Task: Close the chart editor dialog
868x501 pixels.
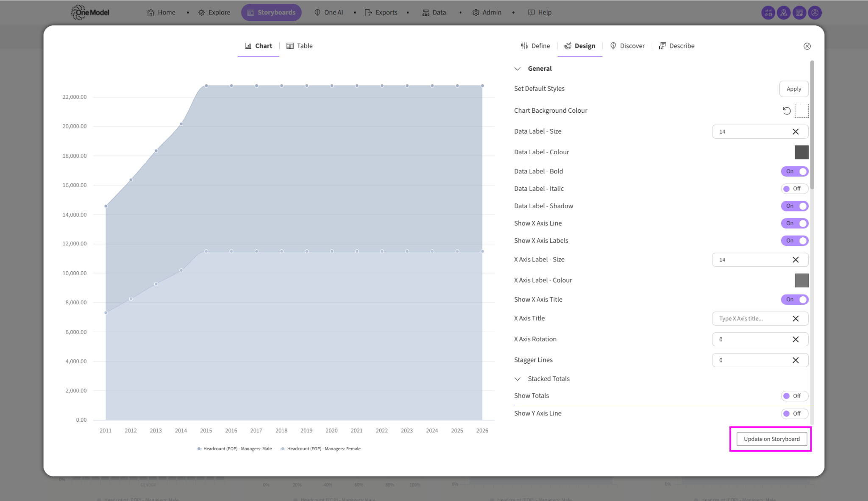Action: [807, 46]
